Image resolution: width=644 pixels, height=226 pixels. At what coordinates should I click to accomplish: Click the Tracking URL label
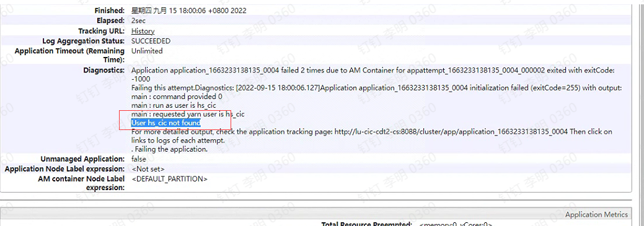(x=102, y=31)
